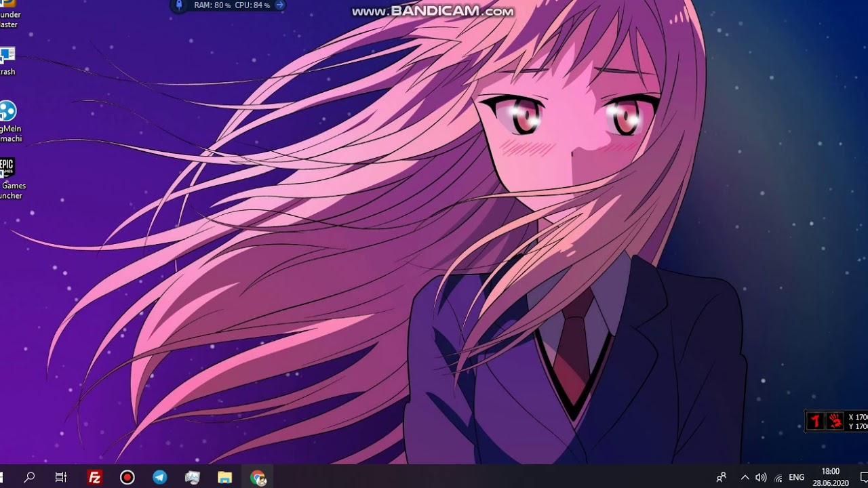Open the taskbar Search magnifier

pos(29,477)
